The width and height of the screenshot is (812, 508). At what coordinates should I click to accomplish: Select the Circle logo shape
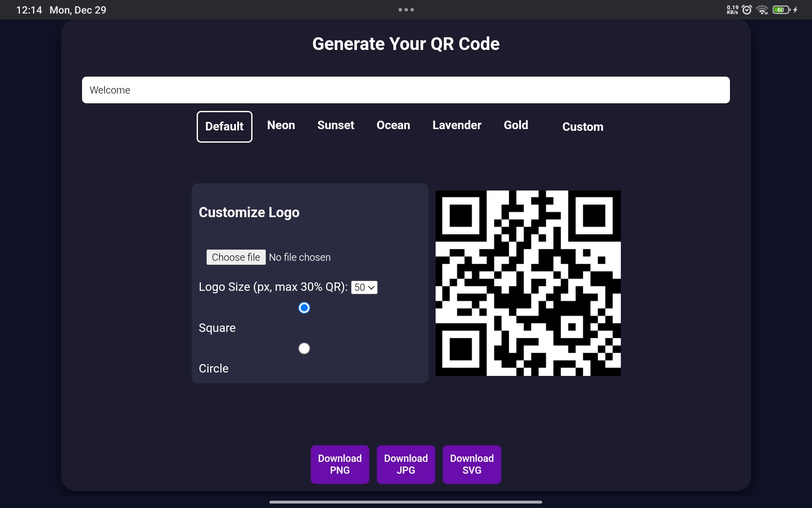click(x=304, y=348)
